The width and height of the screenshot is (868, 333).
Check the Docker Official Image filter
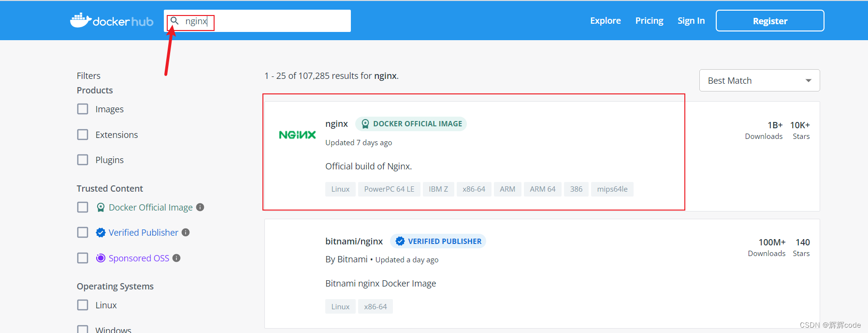tap(83, 207)
